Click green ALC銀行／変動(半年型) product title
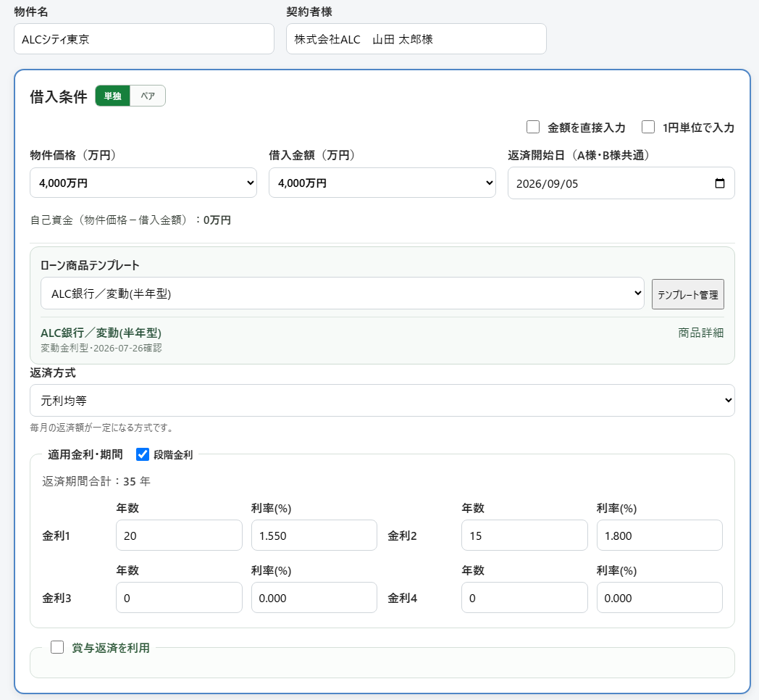The height and width of the screenshot is (700, 759). pyautogui.click(x=101, y=333)
